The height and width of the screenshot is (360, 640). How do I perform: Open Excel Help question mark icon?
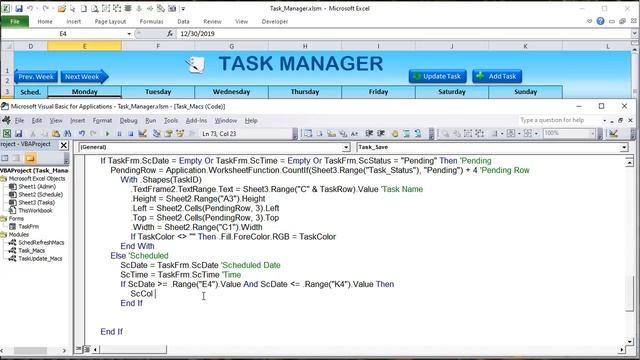[x=600, y=21]
